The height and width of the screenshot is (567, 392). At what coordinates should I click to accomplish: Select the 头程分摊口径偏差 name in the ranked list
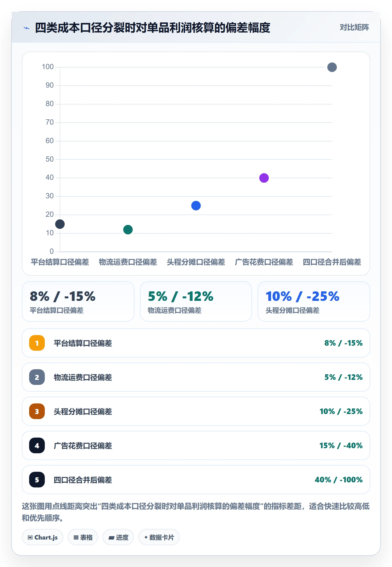(83, 412)
